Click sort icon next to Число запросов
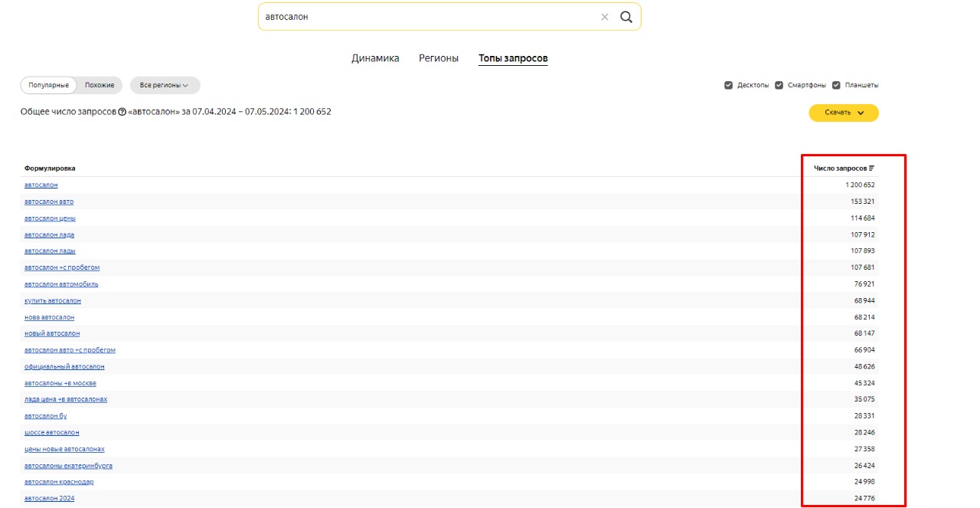 [871, 168]
